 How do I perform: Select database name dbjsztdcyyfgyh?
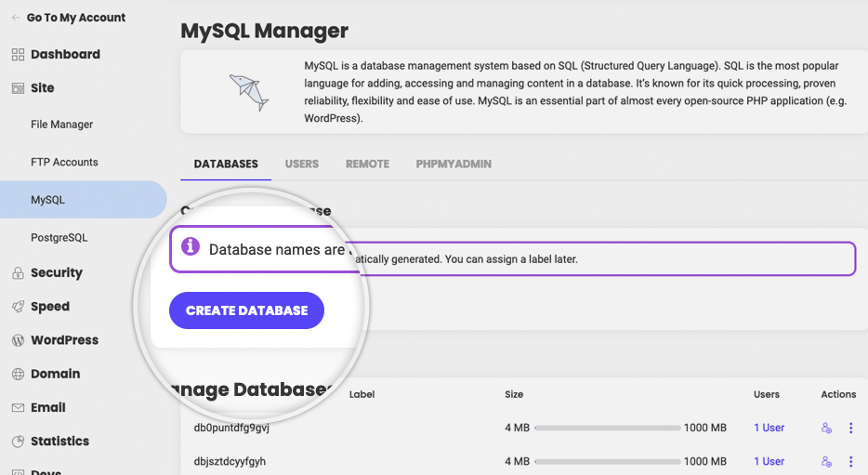point(230,462)
